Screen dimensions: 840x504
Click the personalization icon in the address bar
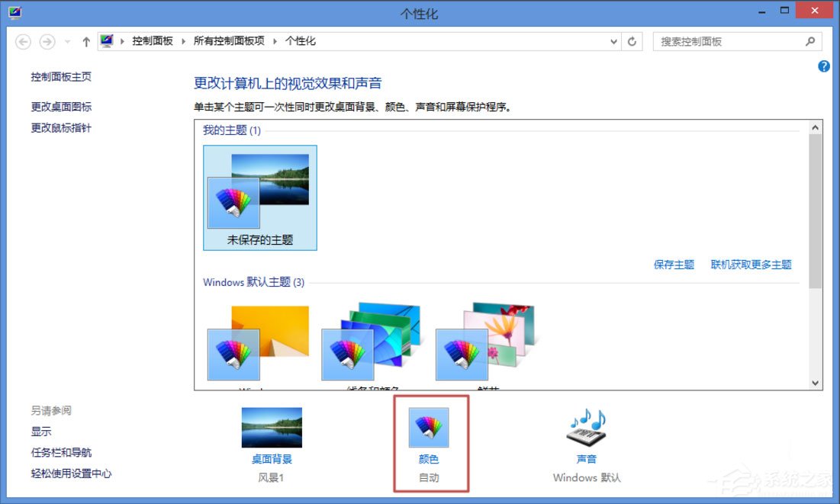107,40
